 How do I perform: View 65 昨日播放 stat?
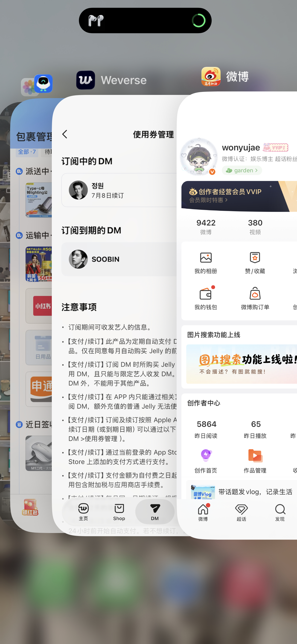tap(255, 429)
